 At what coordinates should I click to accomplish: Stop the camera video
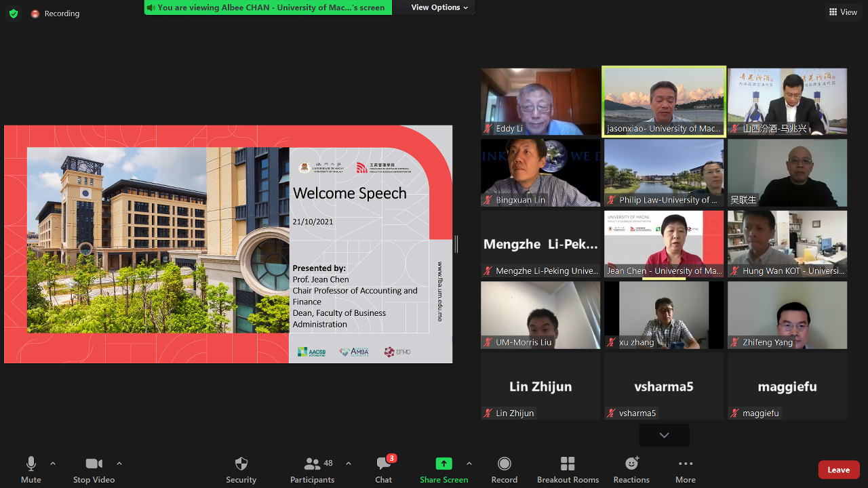tap(94, 470)
